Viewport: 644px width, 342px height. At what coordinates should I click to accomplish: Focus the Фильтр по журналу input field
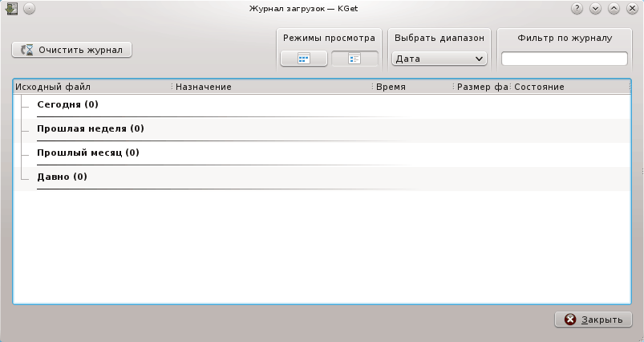(x=565, y=59)
